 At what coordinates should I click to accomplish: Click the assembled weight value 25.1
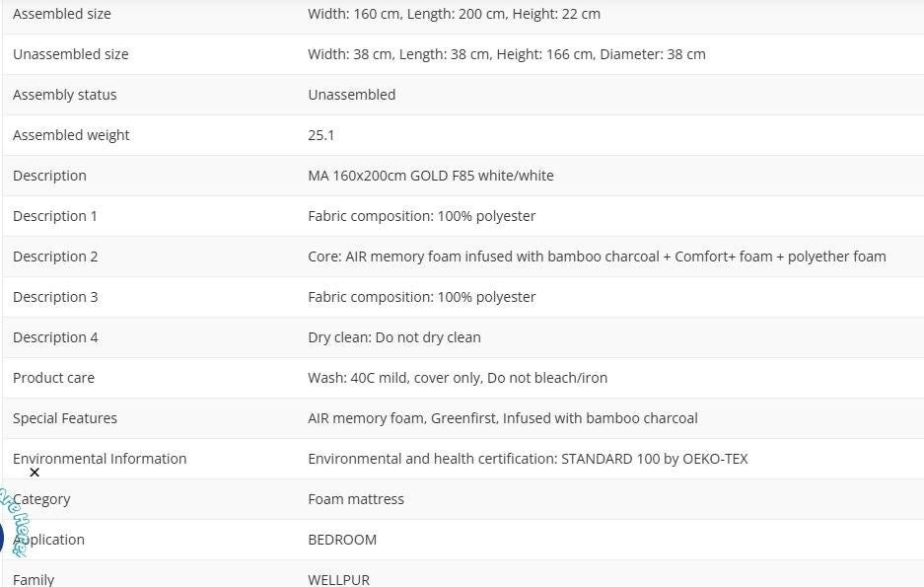pos(320,135)
